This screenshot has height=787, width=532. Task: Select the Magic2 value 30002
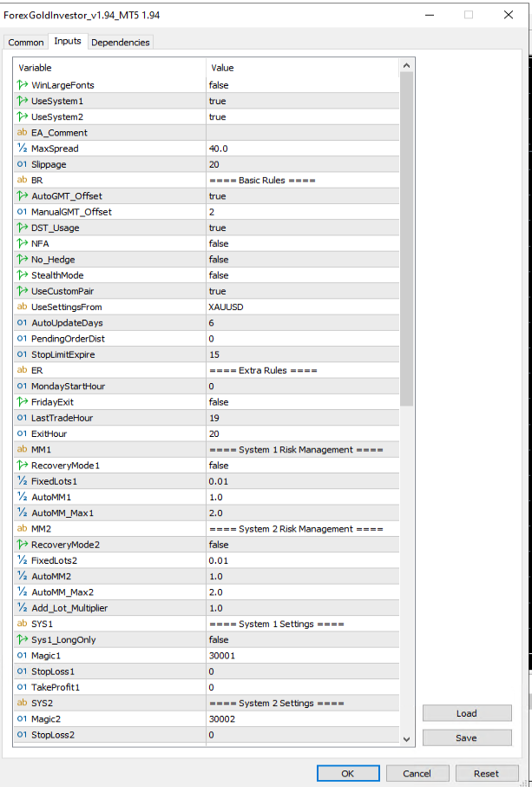(222, 718)
